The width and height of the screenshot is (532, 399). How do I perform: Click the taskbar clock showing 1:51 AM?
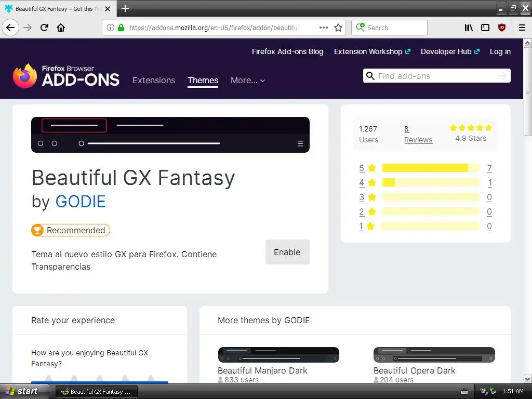[513, 391]
